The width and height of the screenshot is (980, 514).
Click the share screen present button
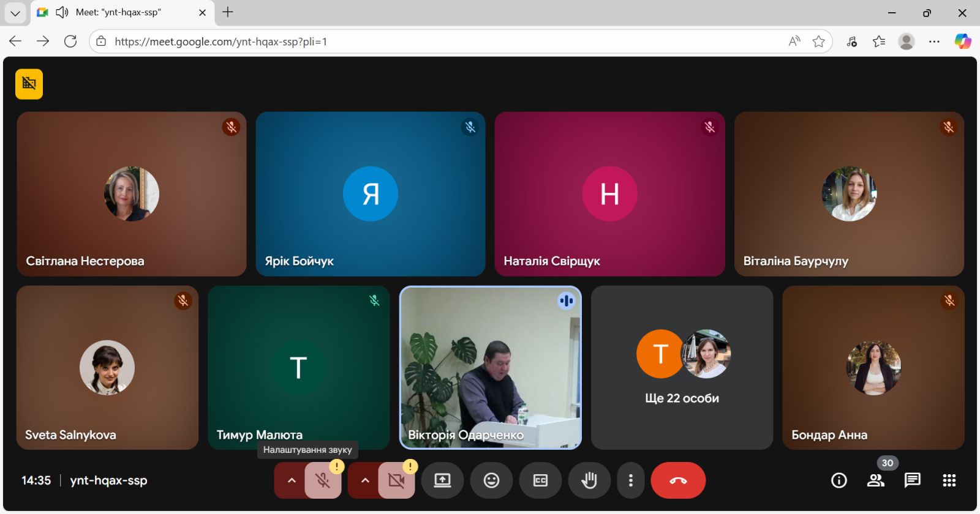(x=442, y=480)
